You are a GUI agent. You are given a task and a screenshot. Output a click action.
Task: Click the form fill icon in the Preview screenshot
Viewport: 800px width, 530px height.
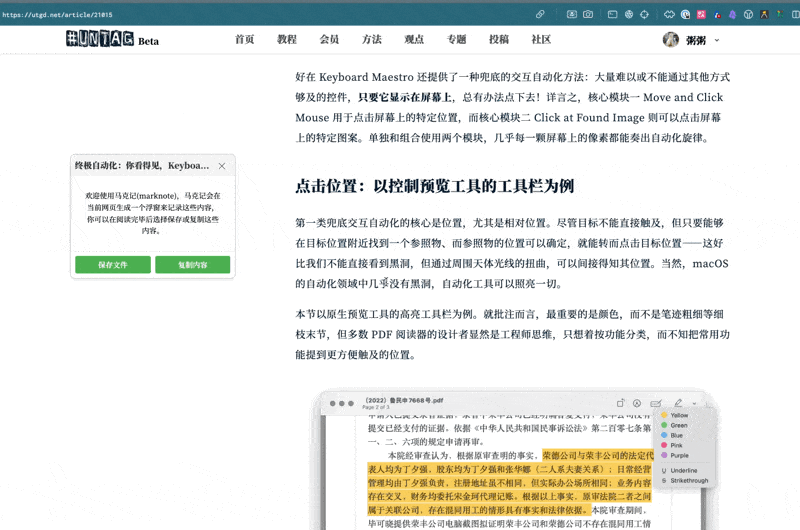tap(656, 403)
